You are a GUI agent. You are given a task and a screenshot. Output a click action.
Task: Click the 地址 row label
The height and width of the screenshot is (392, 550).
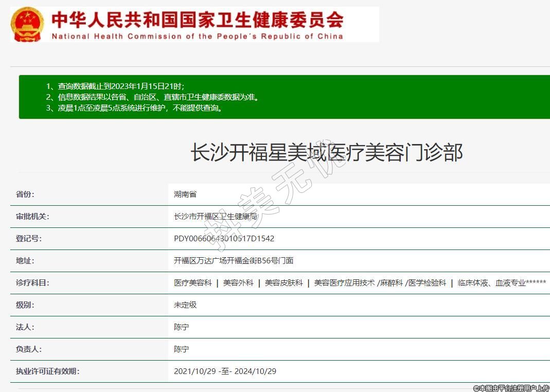(x=25, y=261)
